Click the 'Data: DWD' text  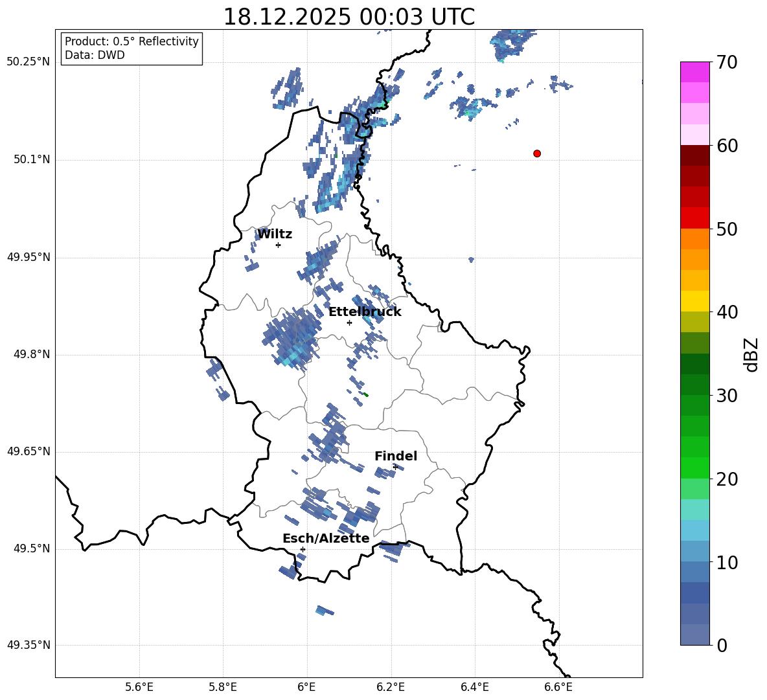click(95, 55)
